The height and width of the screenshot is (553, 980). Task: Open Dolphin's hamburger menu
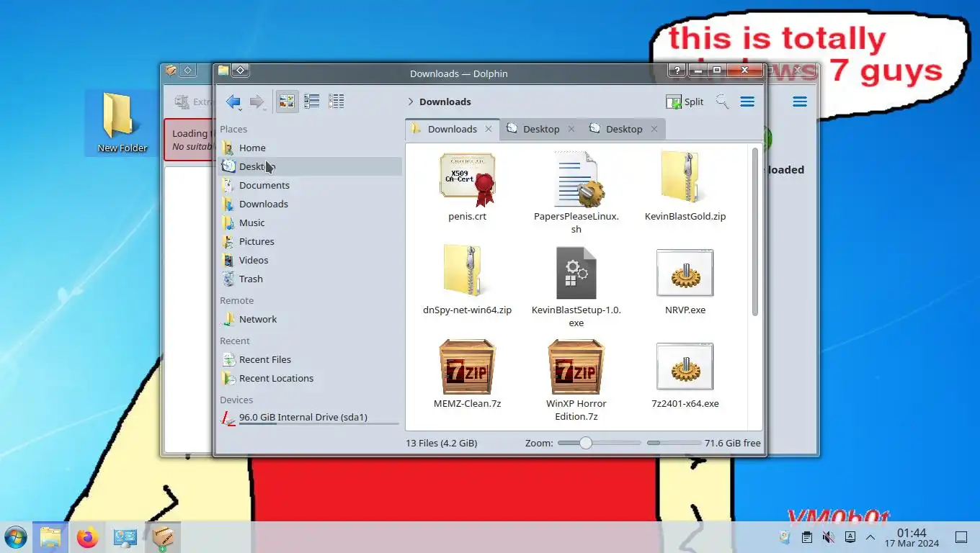point(747,102)
